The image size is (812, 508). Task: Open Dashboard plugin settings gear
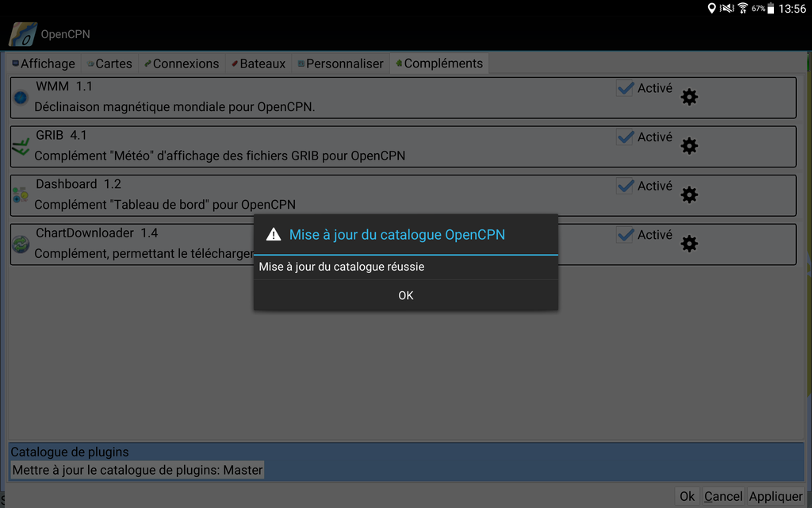pyautogui.click(x=689, y=194)
